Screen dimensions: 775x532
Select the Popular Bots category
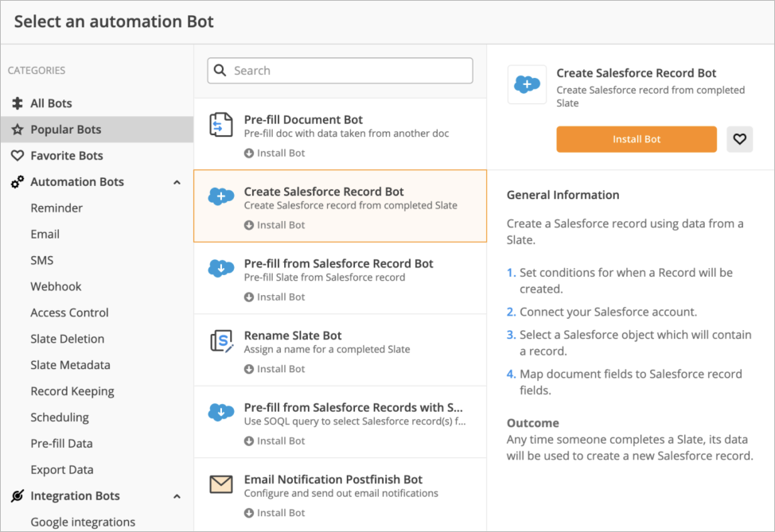[x=97, y=130]
